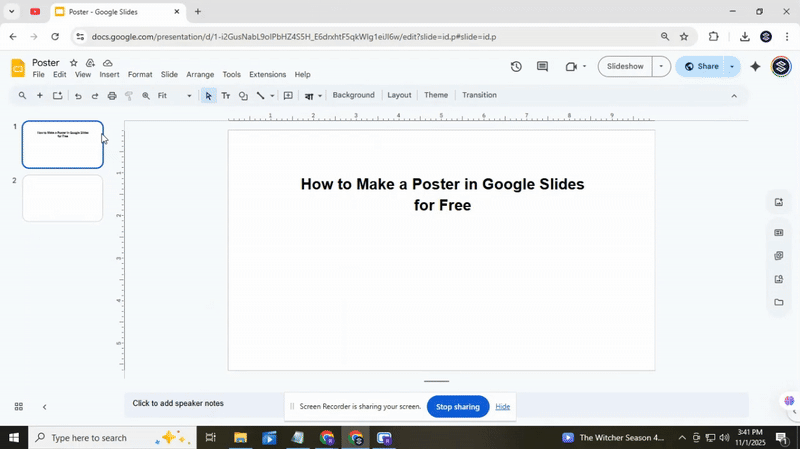The height and width of the screenshot is (449, 800).
Task: Add a comment using toolbar icon
Action: (x=288, y=96)
